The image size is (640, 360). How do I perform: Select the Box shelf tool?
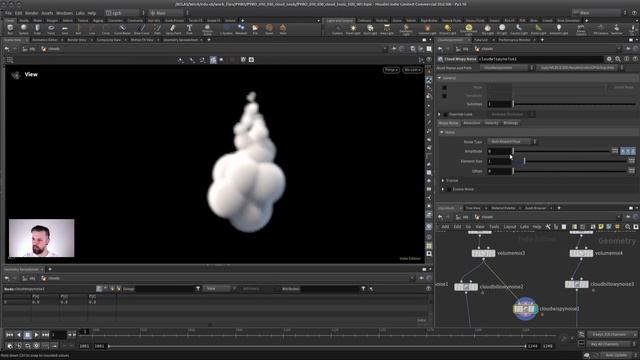coord(10,29)
